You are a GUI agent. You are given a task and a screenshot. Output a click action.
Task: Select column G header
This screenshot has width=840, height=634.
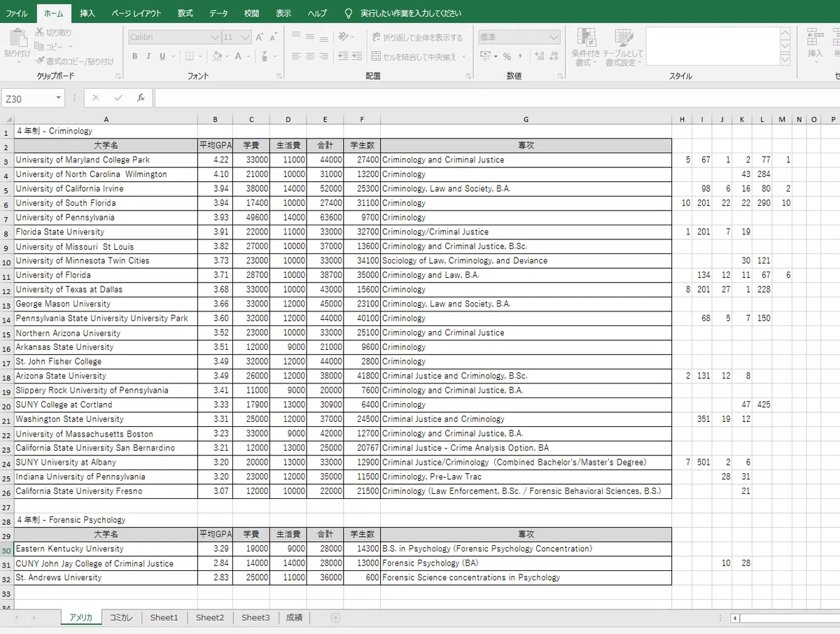526,120
